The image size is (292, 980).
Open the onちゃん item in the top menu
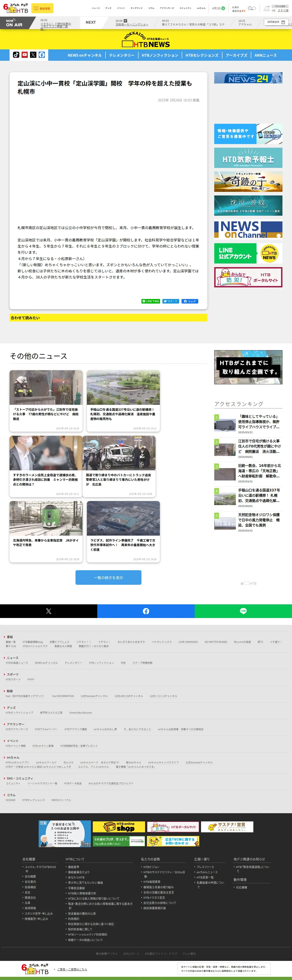201,8
